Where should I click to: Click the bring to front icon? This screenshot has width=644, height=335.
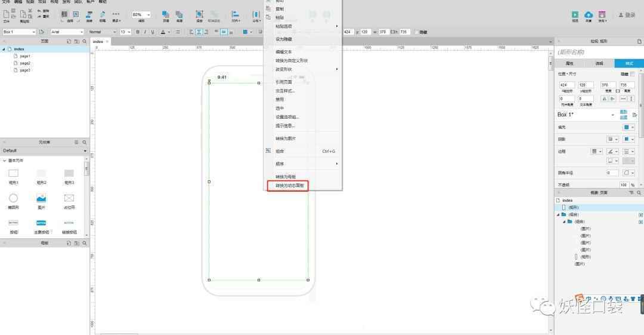point(166,15)
